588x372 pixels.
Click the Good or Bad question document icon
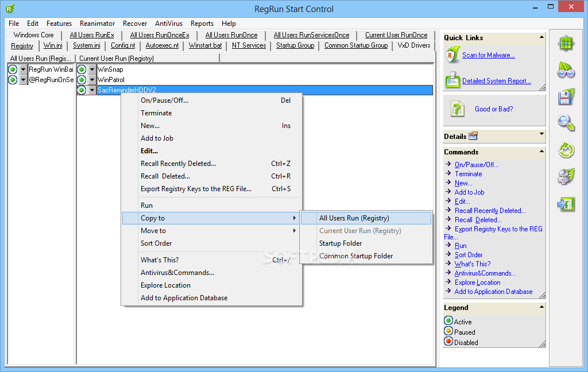point(457,109)
